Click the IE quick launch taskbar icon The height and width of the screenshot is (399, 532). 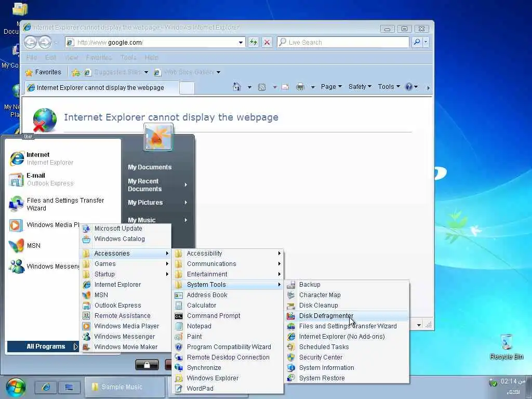[x=46, y=387]
